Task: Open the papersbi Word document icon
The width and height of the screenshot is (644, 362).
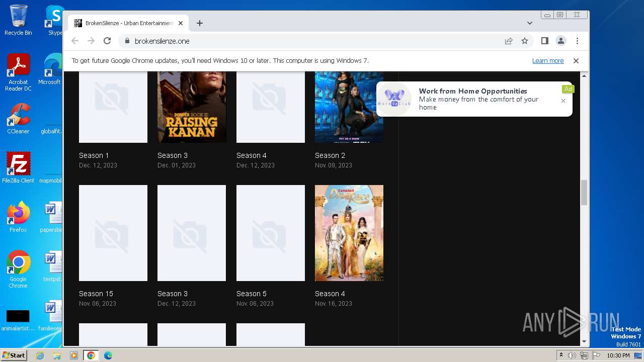Action: [x=52, y=217]
